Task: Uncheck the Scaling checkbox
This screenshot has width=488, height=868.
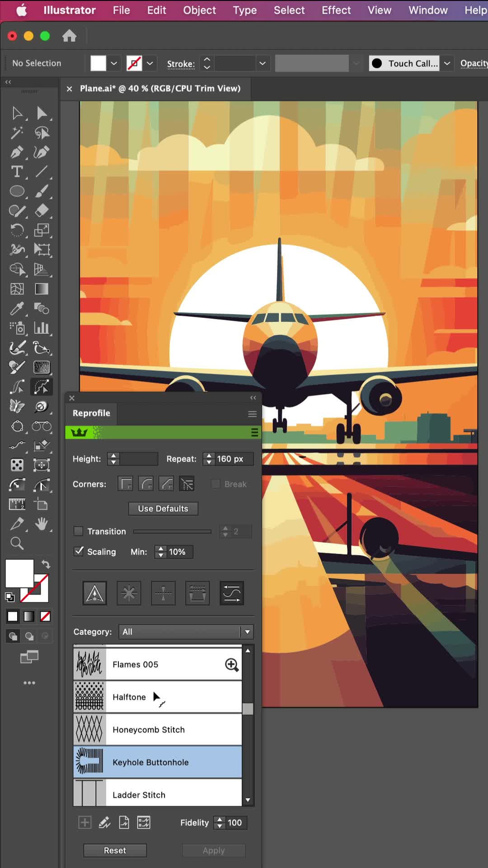Action: tap(79, 552)
